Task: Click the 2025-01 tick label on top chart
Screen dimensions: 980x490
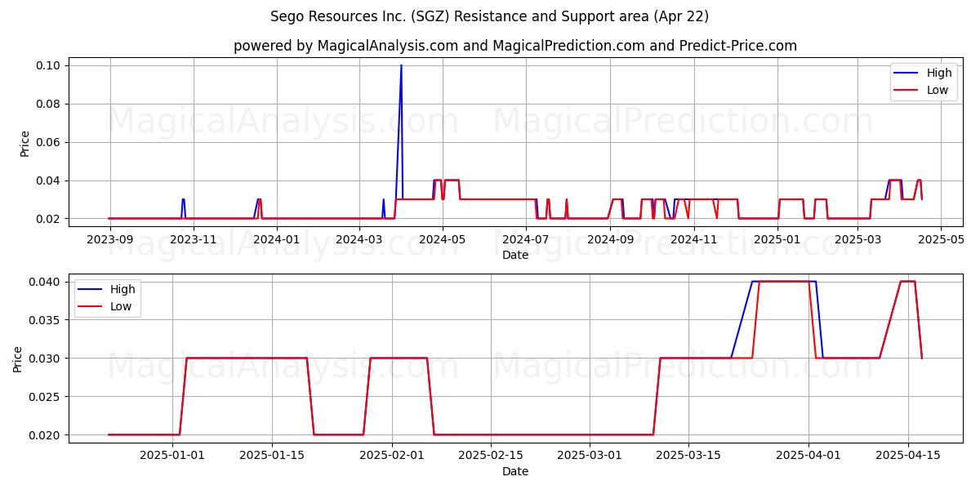Action: point(777,240)
